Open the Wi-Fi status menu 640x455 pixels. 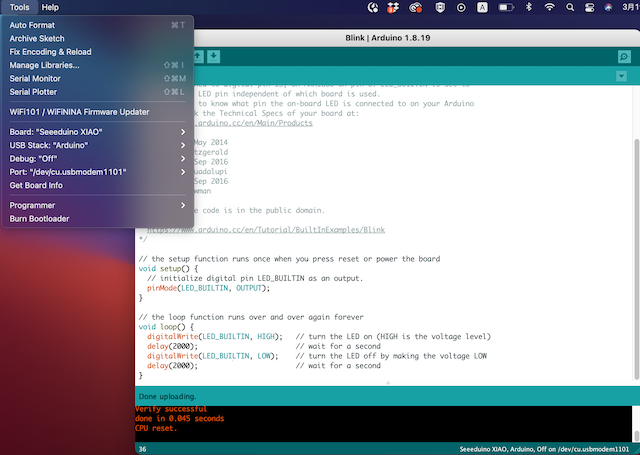[549, 7]
